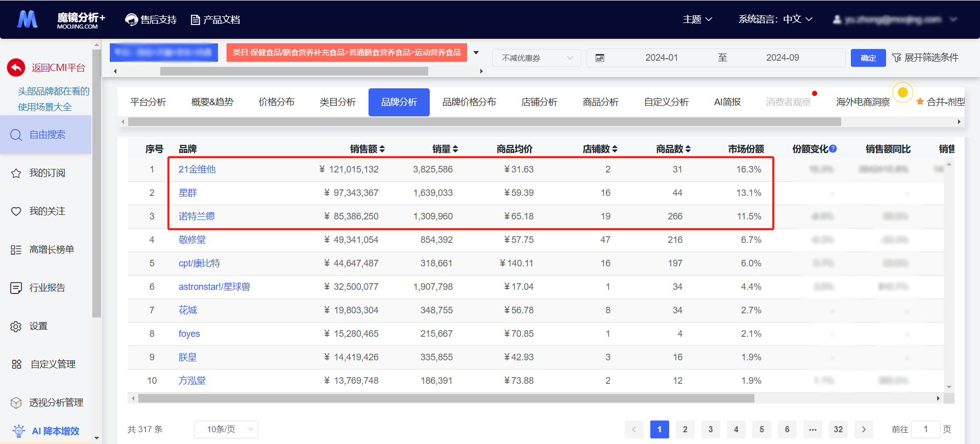Image resolution: width=980 pixels, height=444 pixels.
Task: Open product documentation icon
Action: (195, 20)
